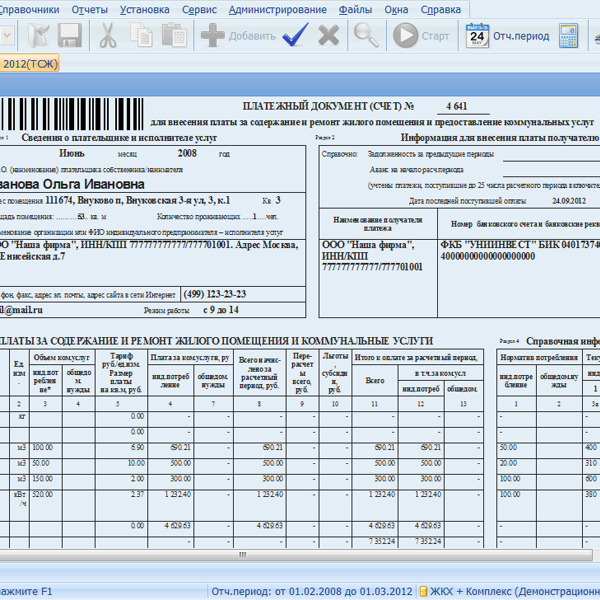
Task: Click the horizontal scrollbar thumb
Action: (x=240, y=555)
